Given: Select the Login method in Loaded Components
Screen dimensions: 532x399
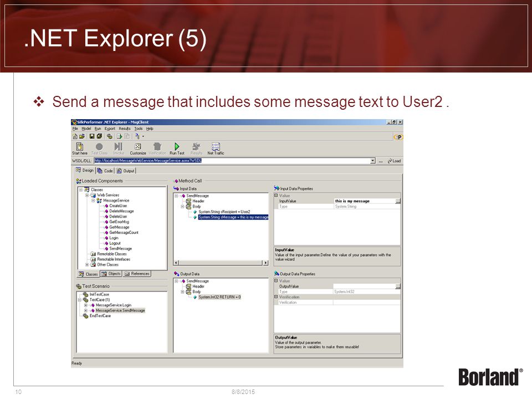Looking at the screenshot, I should click(114, 238).
